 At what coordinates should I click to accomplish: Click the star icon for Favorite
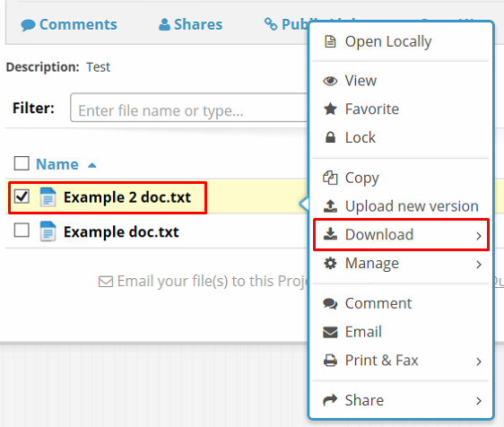(x=330, y=109)
